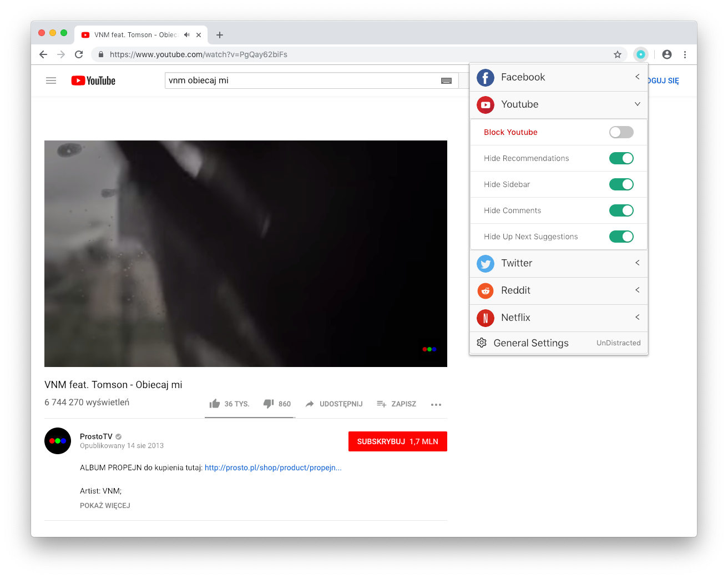Click the '6 744 270 wyświetleń' view count
The width and height of the screenshot is (728, 578).
87,402
